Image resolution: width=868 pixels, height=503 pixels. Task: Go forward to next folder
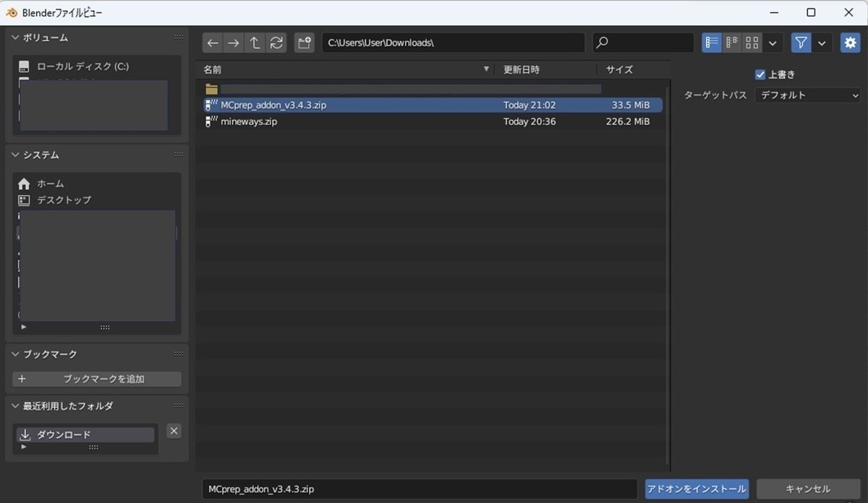pos(234,43)
